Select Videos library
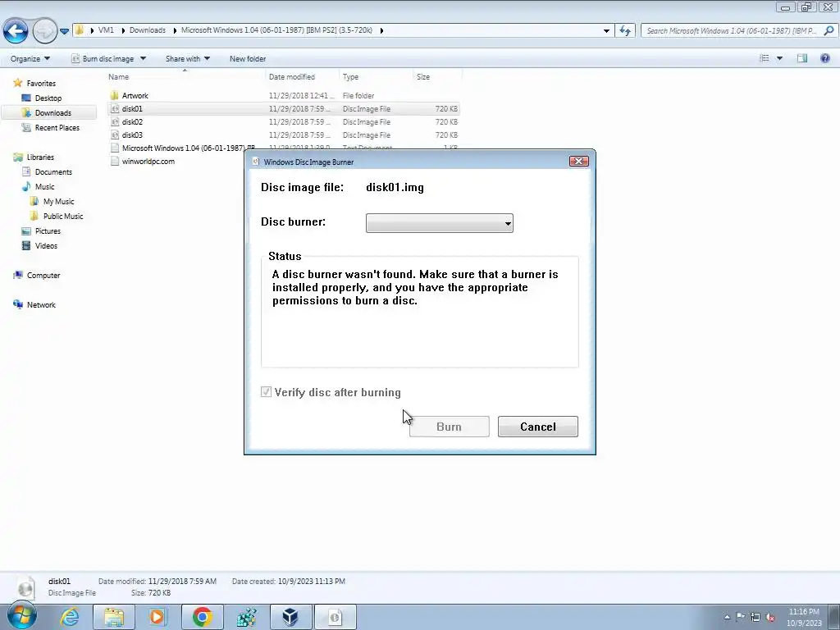 click(39, 246)
